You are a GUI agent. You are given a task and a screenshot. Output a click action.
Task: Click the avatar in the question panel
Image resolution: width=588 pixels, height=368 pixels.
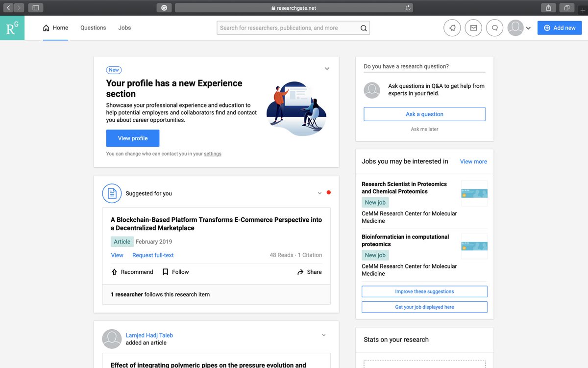[x=372, y=90]
